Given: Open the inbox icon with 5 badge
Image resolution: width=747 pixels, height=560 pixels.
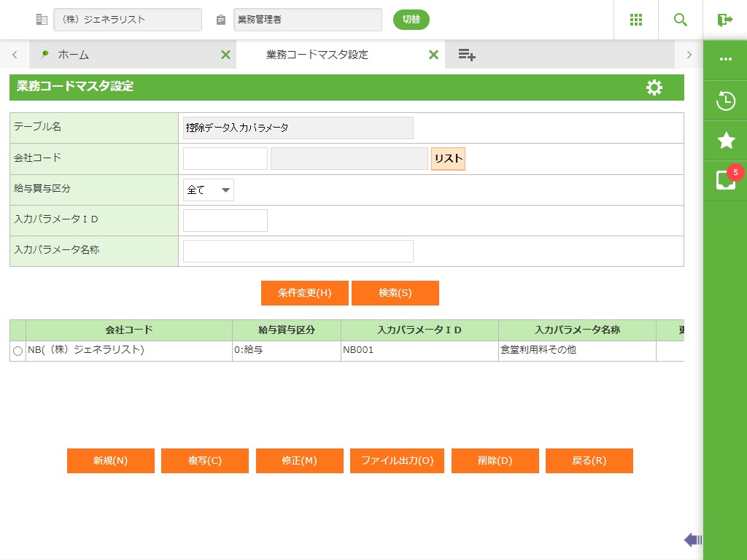Looking at the screenshot, I should coord(725,180).
